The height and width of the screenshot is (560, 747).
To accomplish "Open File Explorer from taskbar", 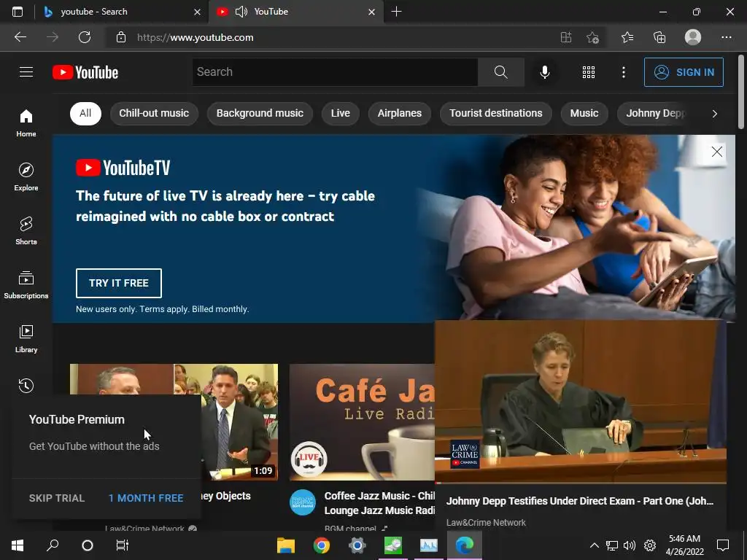I will (286, 545).
